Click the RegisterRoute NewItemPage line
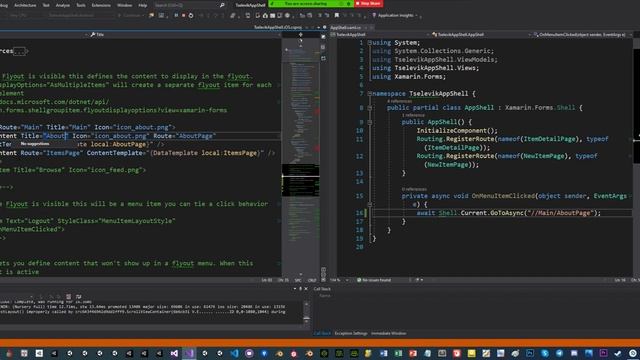640x360 pixels. [x=507, y=160]
